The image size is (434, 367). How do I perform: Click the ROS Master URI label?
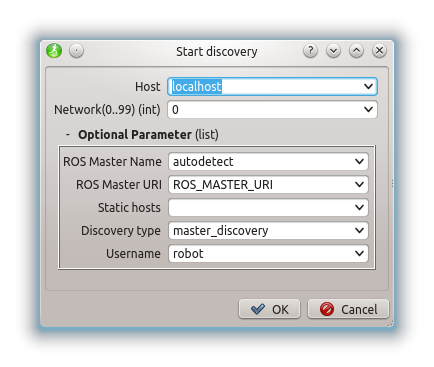click(119, 185)
